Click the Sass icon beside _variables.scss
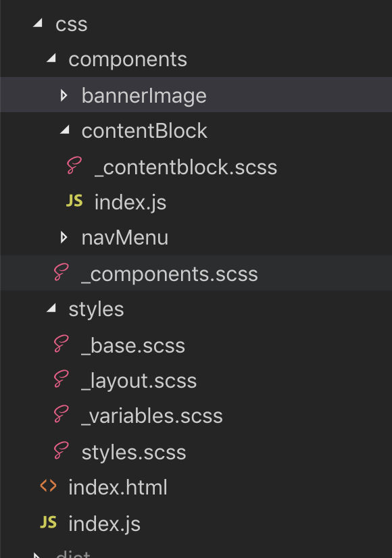The image size is (392, 558). point(61,415)
